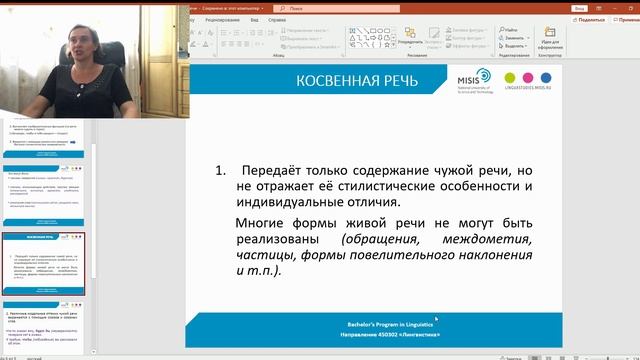
Task: Open the Выделить selection dropdown
Action: [513, 46]
